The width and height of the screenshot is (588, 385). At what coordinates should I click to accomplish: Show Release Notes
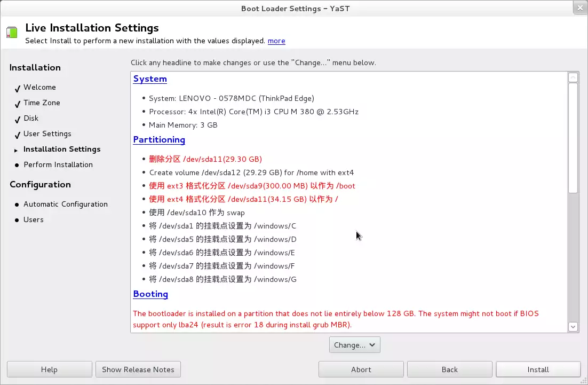pyautogui.click(x=138, y=370)
